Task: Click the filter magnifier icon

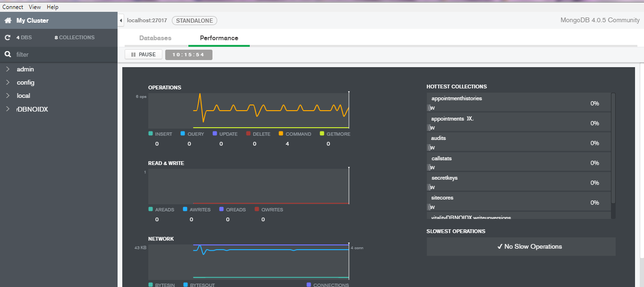Action: pos(7,54)
